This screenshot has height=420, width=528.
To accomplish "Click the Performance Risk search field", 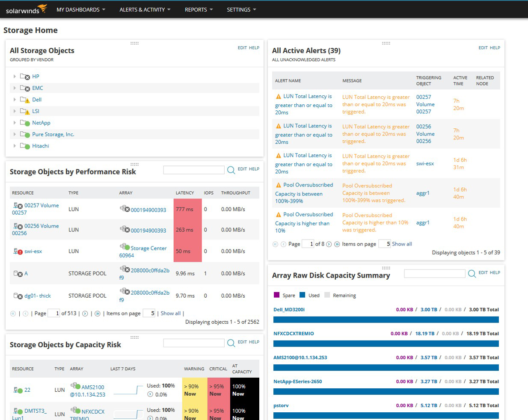I will [194, 170].
